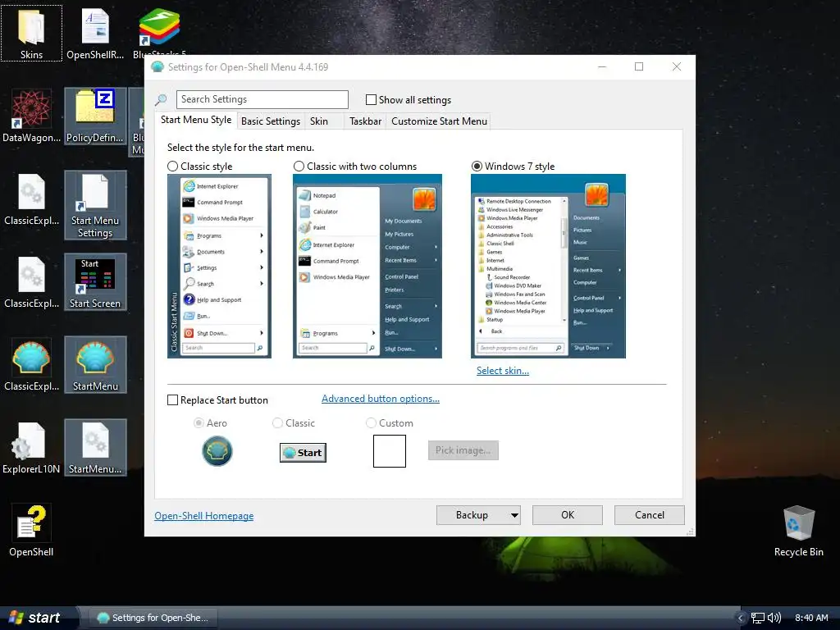
Task: Click the Classic Start button image
Action: point(303,453)
